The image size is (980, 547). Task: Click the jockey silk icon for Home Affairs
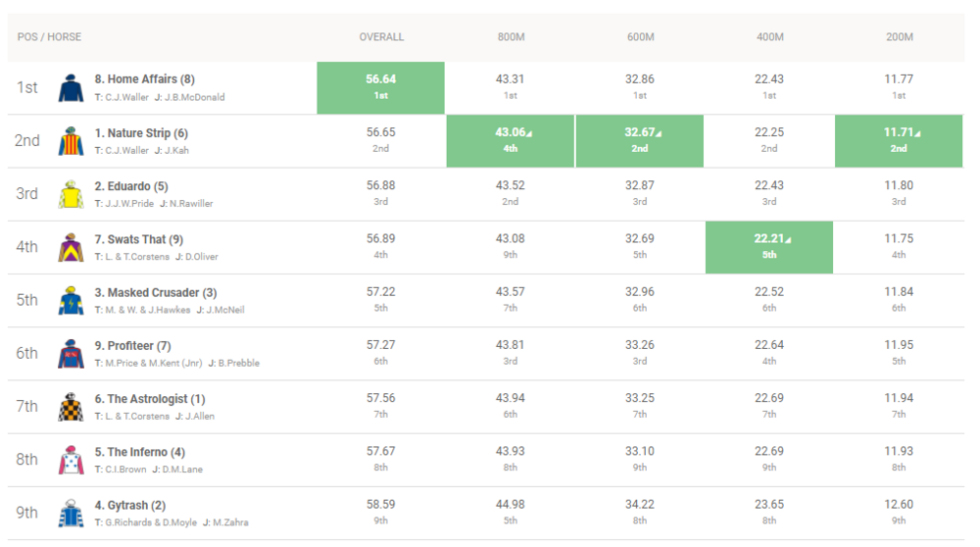tap(71, 88)
